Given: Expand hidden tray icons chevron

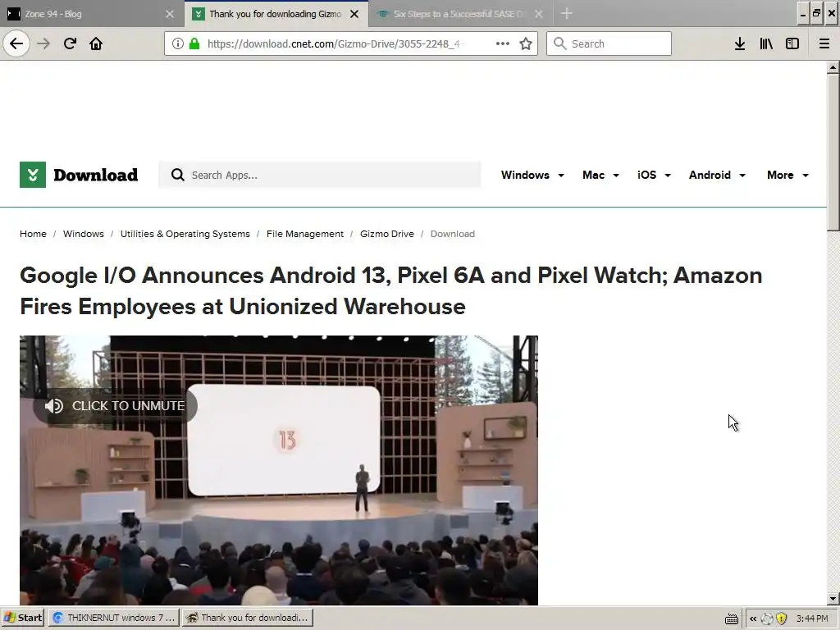Looking at the screenshot, I should 753,619.
